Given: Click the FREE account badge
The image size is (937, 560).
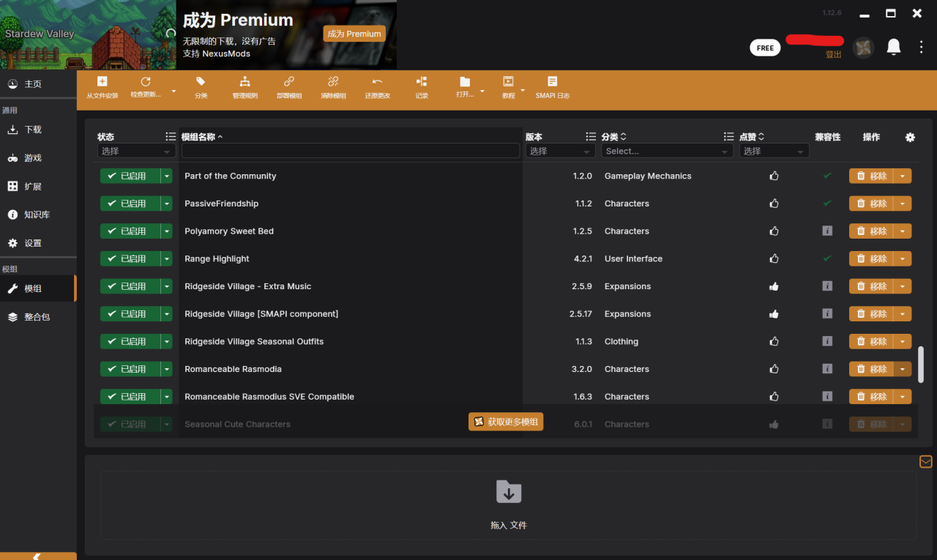Looking at the screenshot, I should [765, 48].
